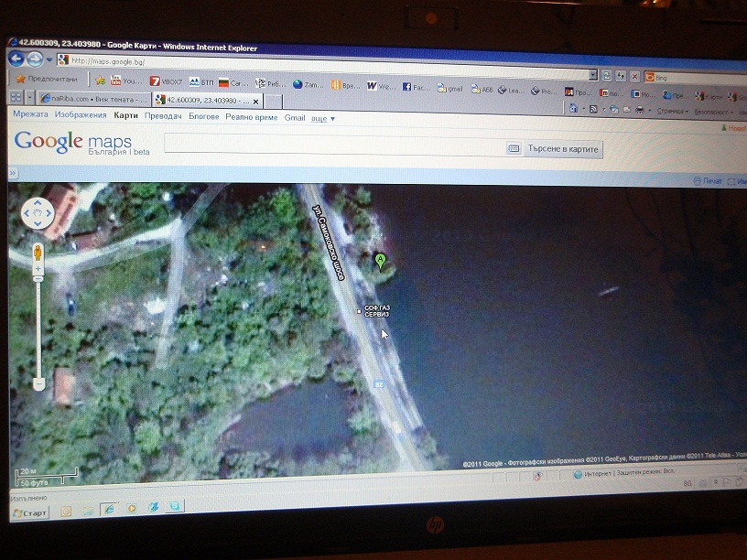Click the Street View pegman icon
Image resolution: width=747 pixels, height=560 pixels.
[x=38, y=253]
